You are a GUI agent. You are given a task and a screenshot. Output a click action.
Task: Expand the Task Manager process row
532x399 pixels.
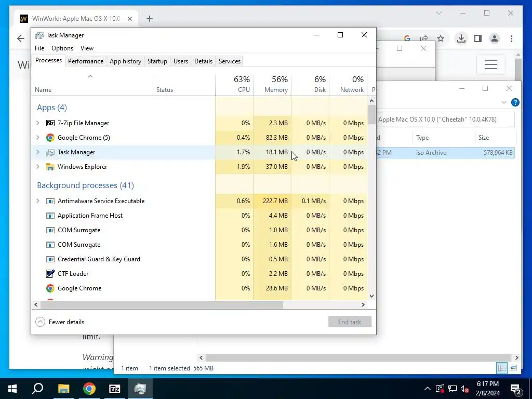[38, 152]
